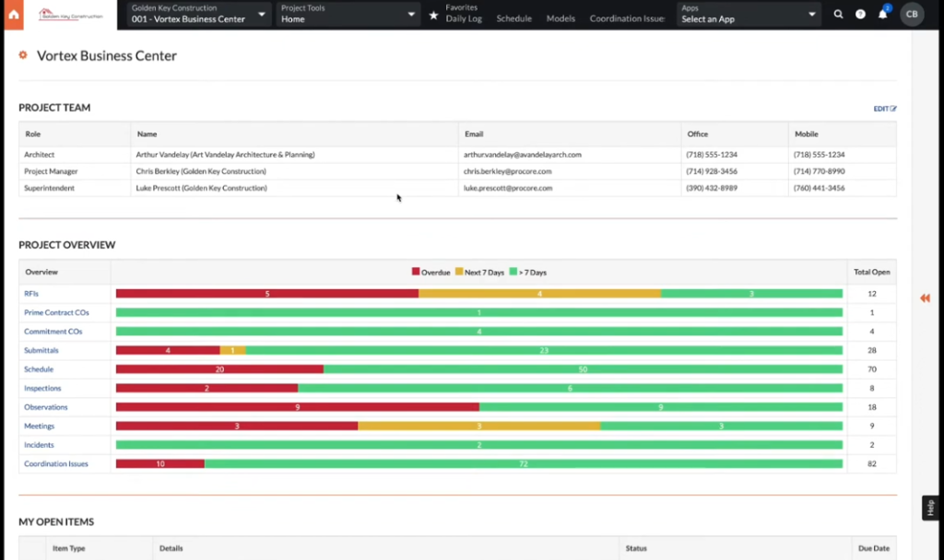Open Models from the favorites bar
944x560 pixels.
pos(560,18)
